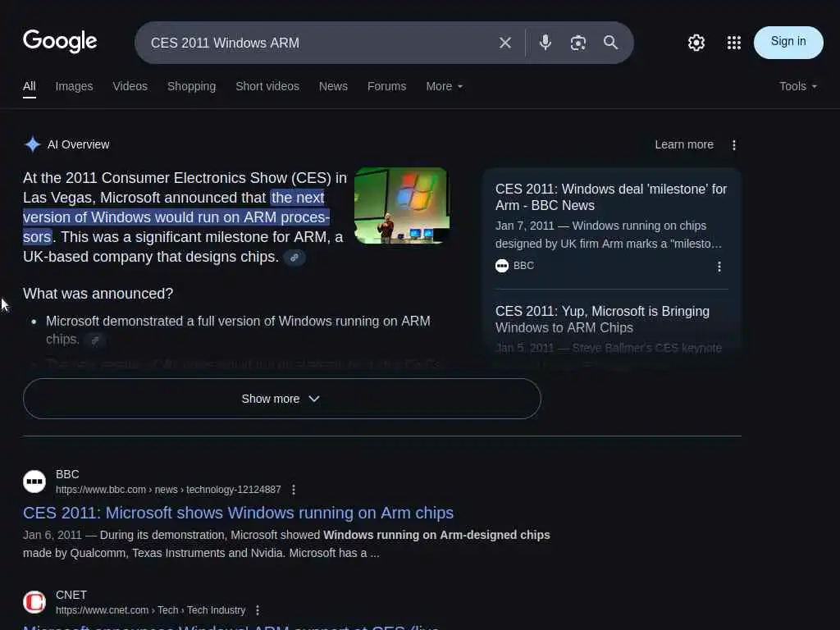The image size is (840, 630).
Task: Switch to the News tab
Action: pos(333,87)
